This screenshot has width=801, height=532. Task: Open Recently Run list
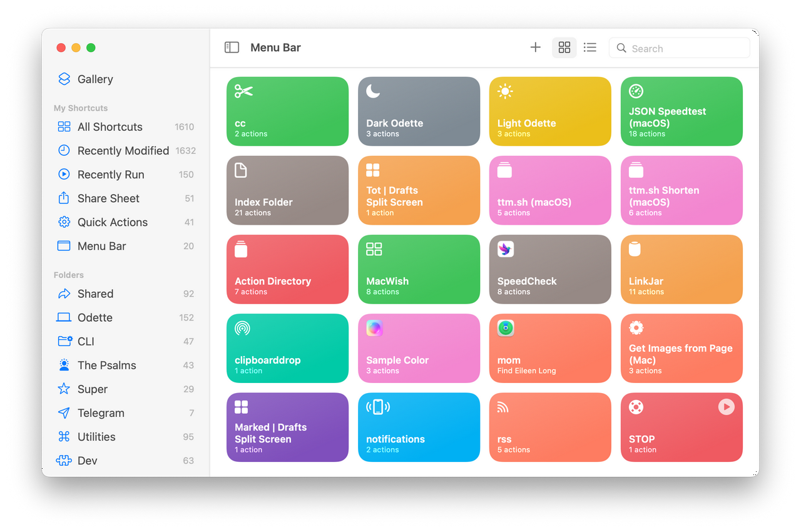(x=125, y=175)
